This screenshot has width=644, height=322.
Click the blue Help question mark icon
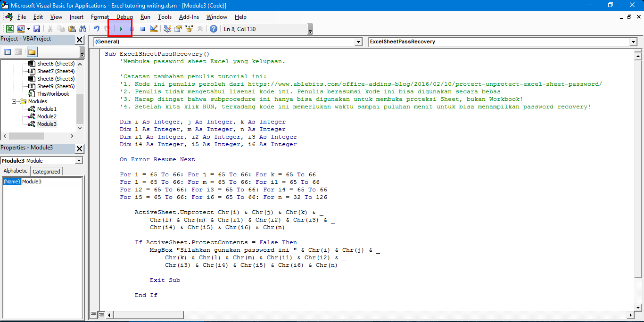coord(214,29)
